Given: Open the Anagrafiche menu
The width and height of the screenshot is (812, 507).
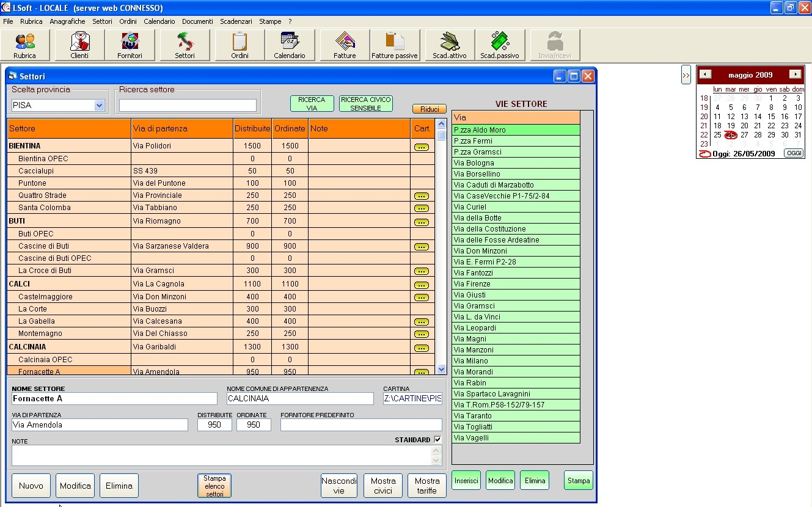Looking at the screenshot, I should [x=67, y=21].
